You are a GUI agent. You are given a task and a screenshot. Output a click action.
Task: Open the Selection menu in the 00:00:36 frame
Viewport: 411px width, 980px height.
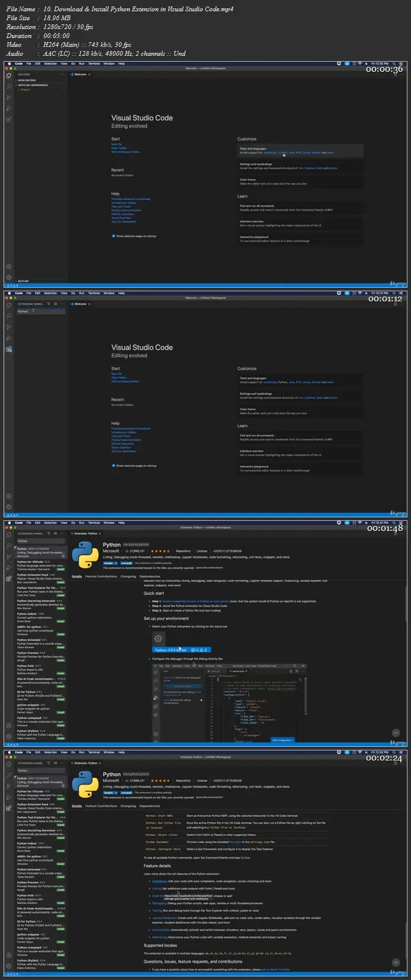click(x=50, y=63)
